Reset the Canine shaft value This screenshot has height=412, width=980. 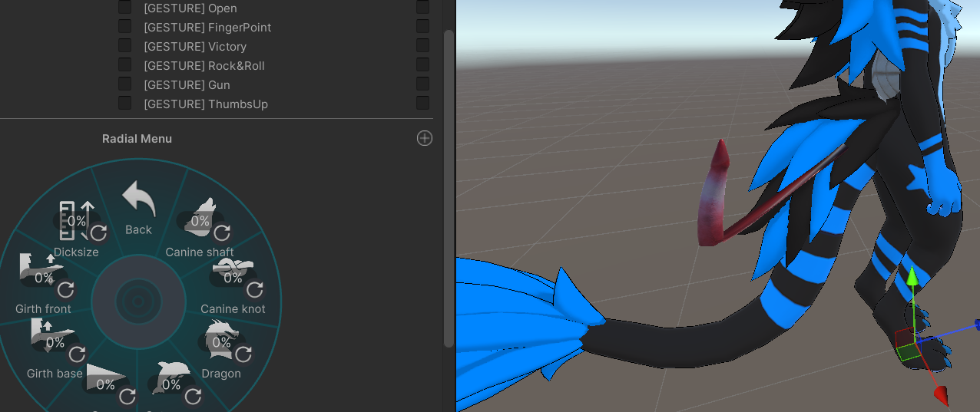tap(222, 232)
